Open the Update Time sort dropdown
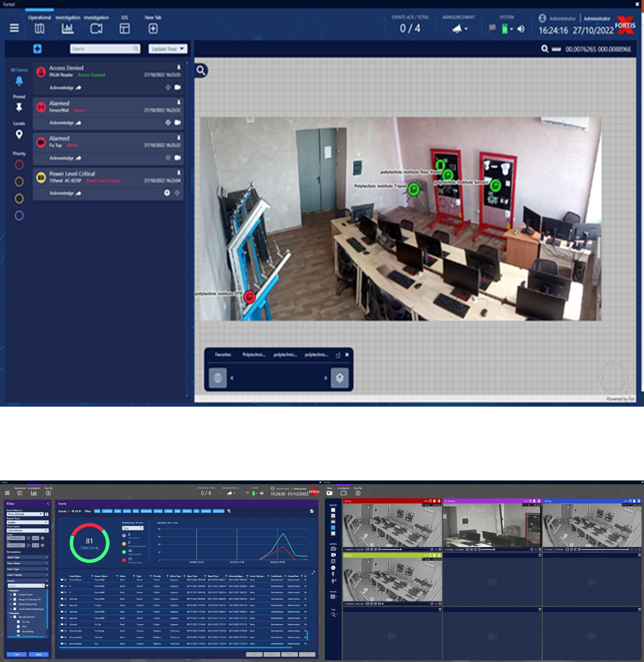The height and width of the screenshot is (662, 644). point(167,49)
